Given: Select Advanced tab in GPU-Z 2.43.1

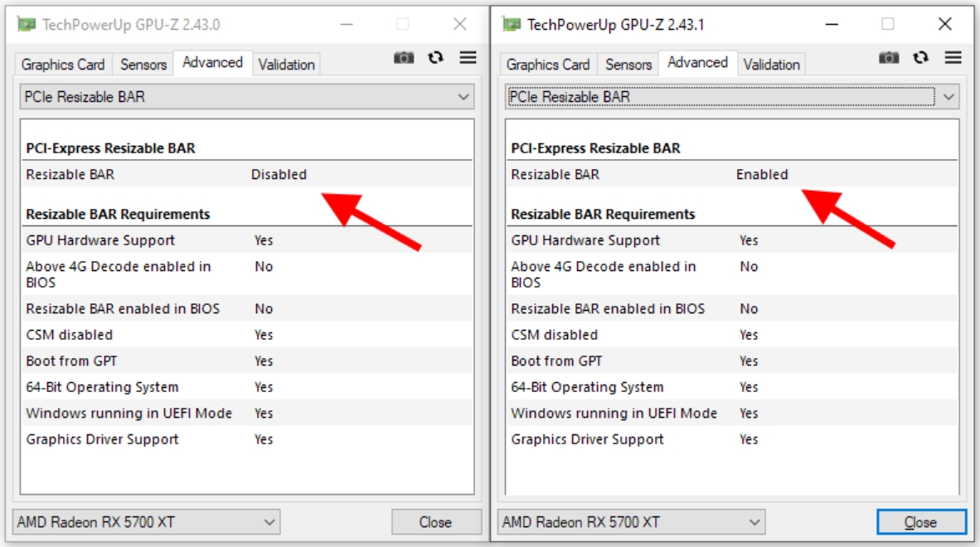Looking at the screenshot, I should [697, 62].
